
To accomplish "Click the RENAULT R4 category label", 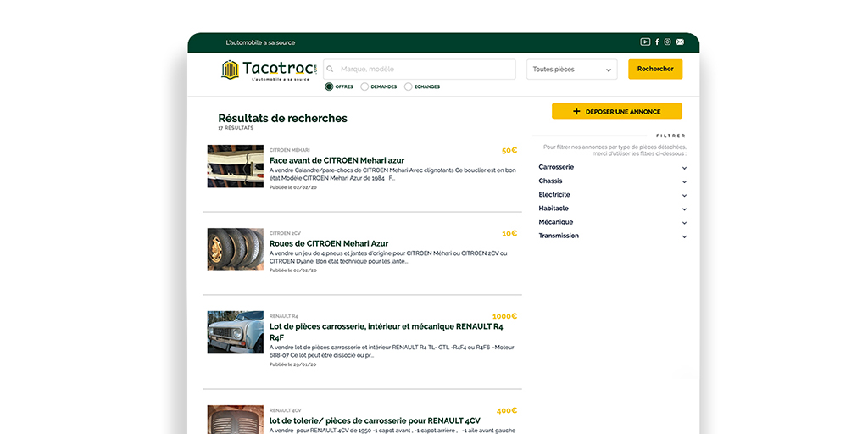I will [x=284, y=316].
